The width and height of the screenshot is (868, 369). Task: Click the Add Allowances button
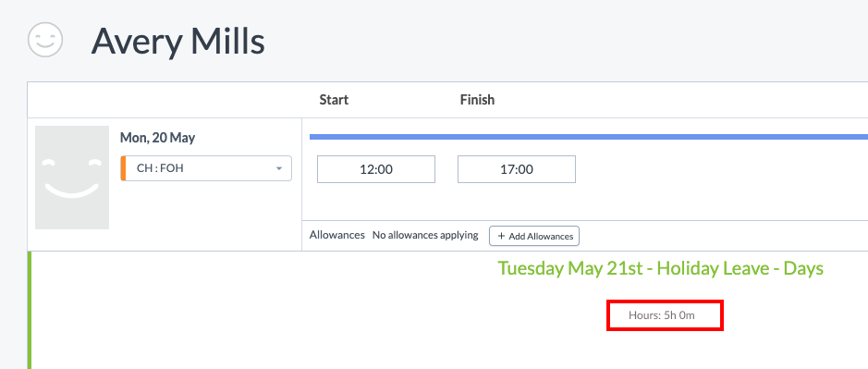(534, 236)
